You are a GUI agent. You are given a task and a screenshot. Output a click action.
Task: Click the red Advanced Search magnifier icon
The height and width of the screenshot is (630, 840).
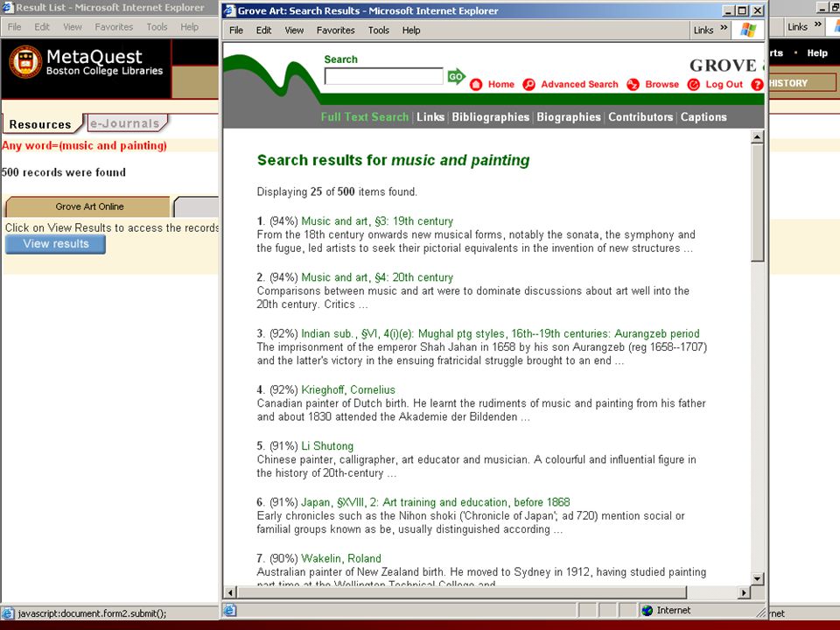coord(528,85)
